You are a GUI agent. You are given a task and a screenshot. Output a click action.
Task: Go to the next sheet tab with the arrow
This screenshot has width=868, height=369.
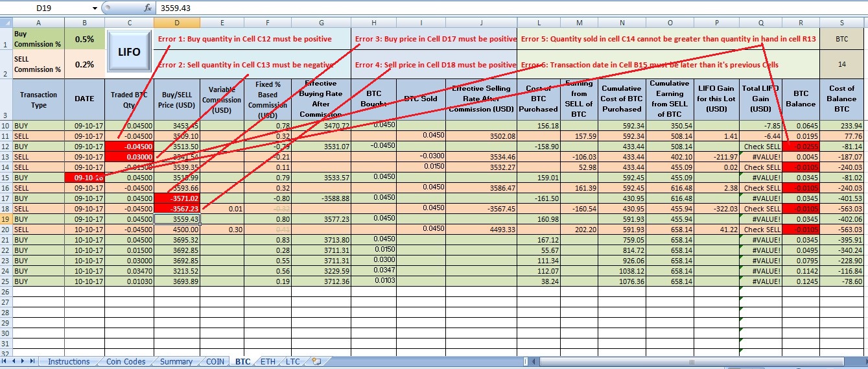coord(23,361)
